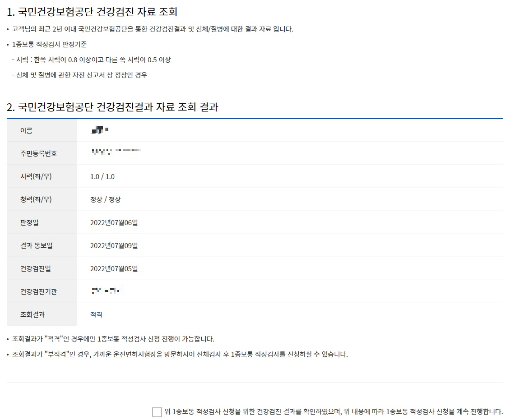Click the '1종보통 적성검사 판정기준' bullet

[49, 44]
